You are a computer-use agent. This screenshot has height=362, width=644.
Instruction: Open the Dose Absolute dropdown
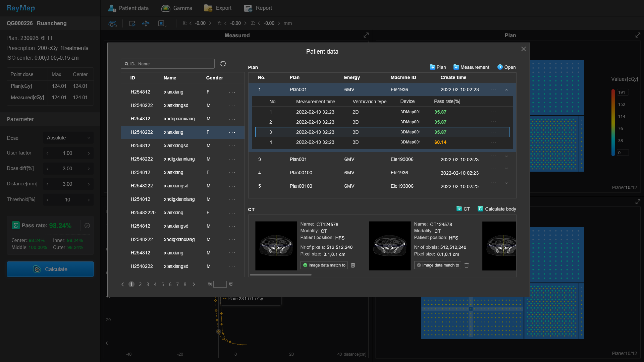[68, 138]
